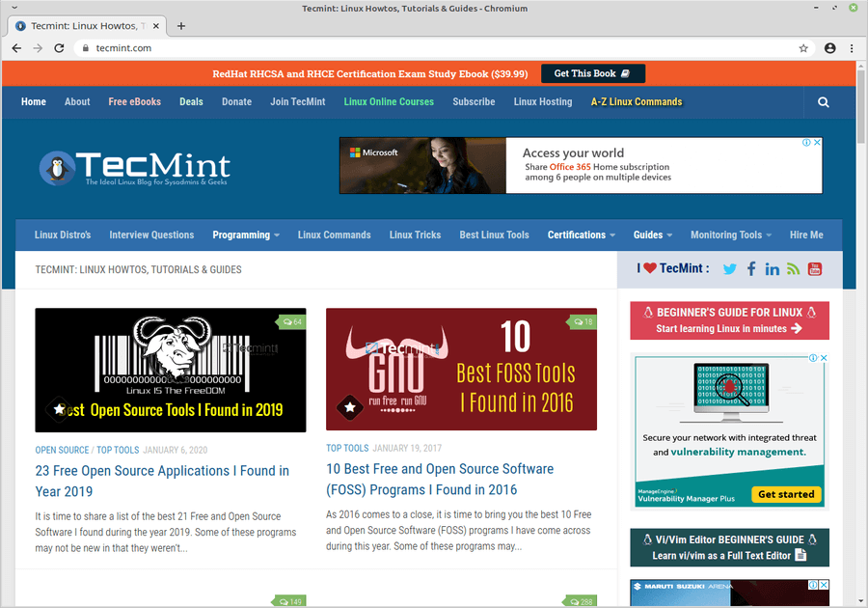Open Linux Distro's category

(63, 235)
